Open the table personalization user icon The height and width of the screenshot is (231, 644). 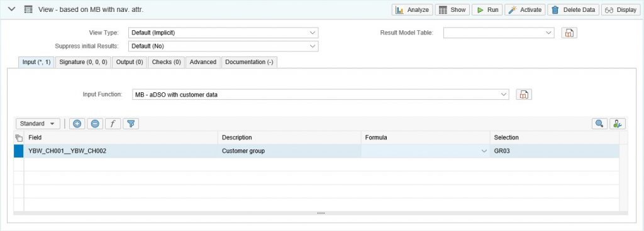click(618, 124)
